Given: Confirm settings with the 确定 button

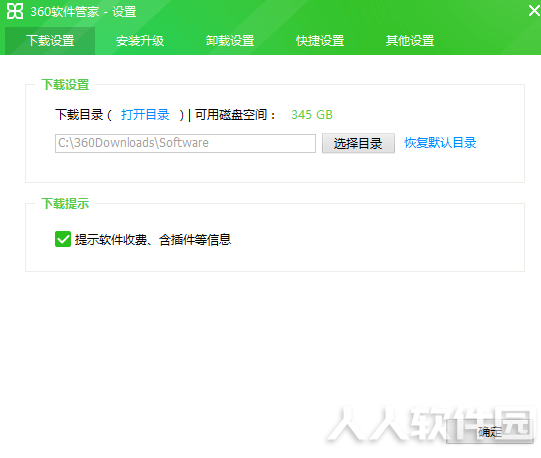Looking at the screenshot, I should [490, 431].
